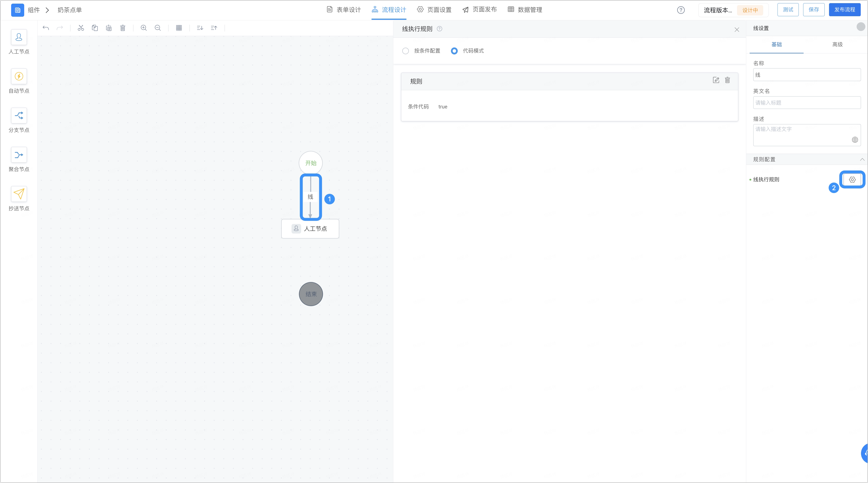Select the 抄送节点 paper plane icon
This screenshot has width=868, height=483.
pos(19,194)
